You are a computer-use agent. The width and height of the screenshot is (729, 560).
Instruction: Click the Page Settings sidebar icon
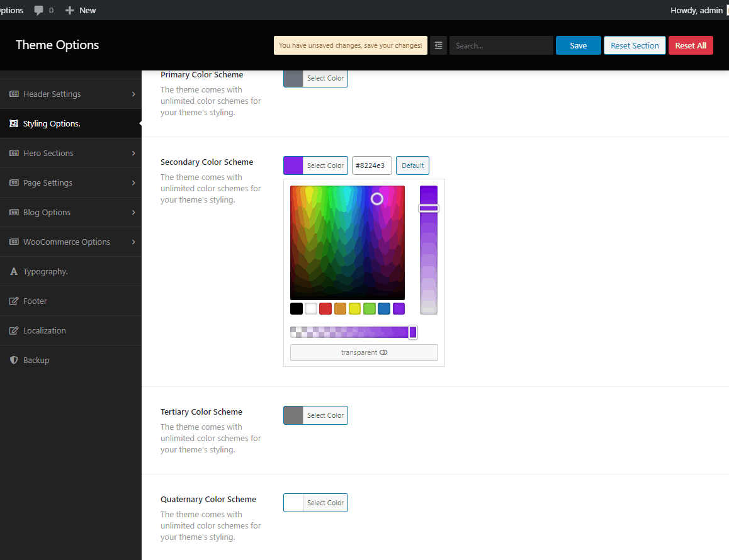14,182
